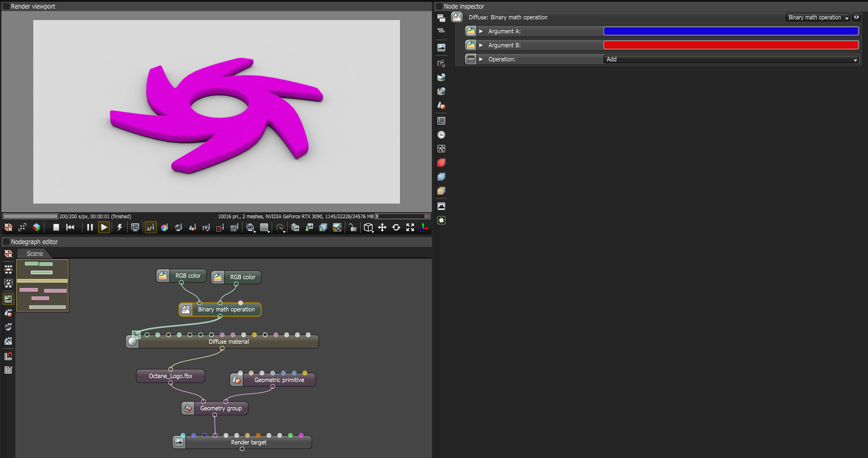Click the eye icon beside node type dropdown
This screenshot has width=868, height=458.
tap(856, 17)
